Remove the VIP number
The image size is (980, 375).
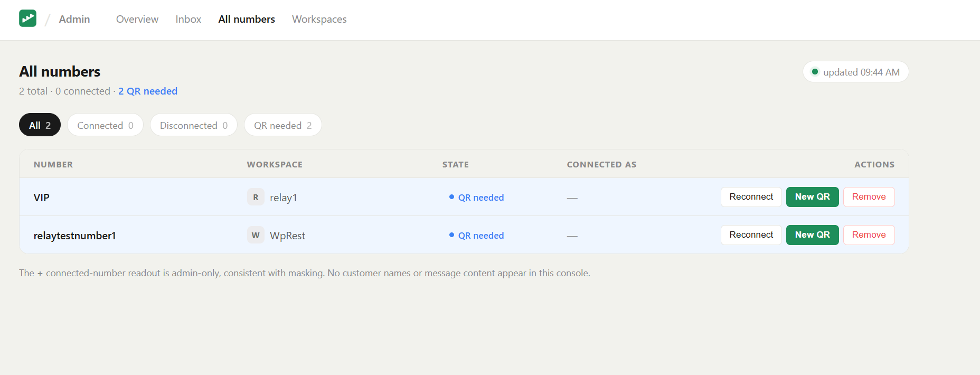[x=869, y=197]
